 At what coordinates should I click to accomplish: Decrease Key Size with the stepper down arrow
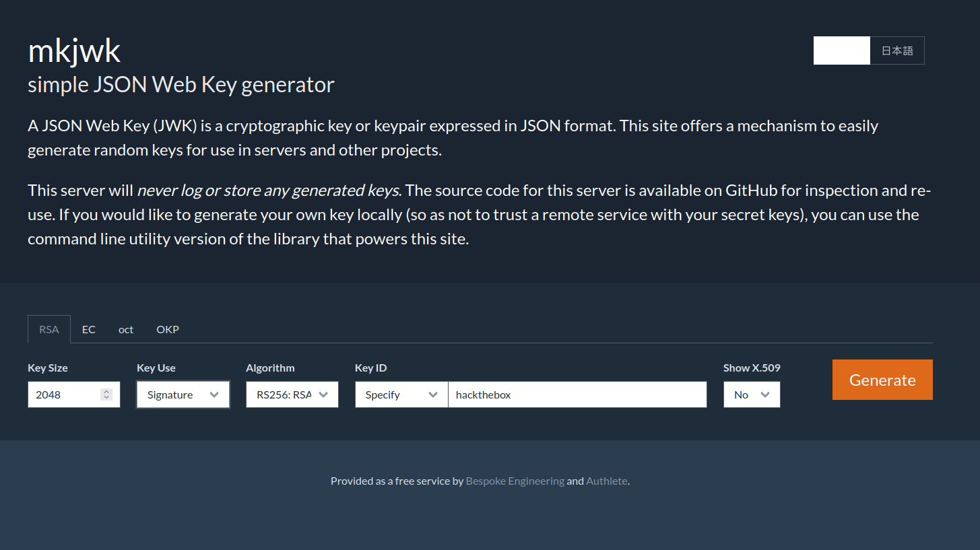[x=106, y=398]
